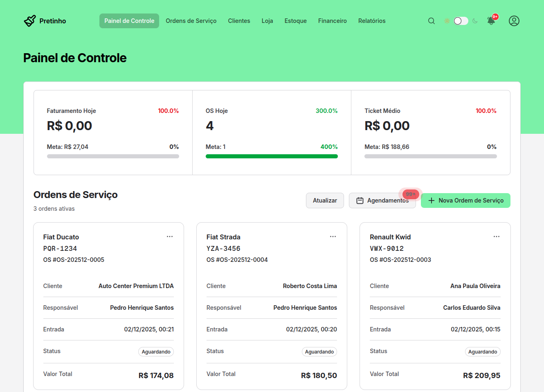The width and height of the screenshot is (544, 392).
Task: Open the Estoque menu item
Action: (295, 21)
